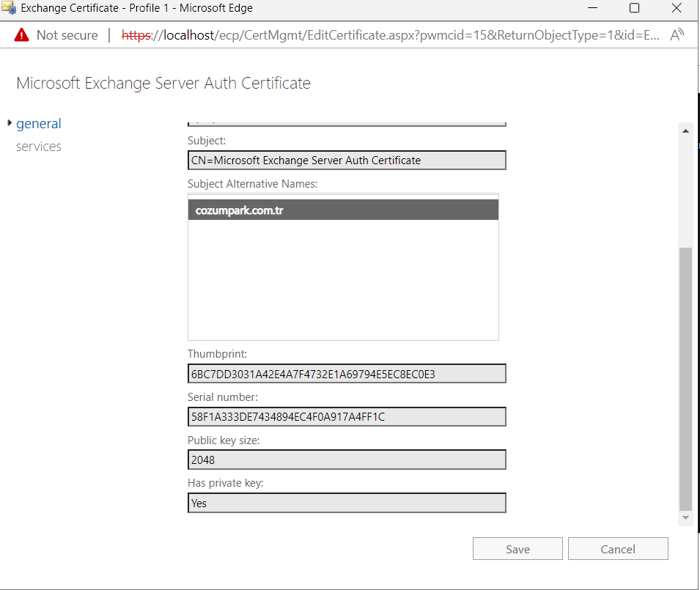Click the scrollbar up arrow
700x590 pixels.
click(685, 131)
